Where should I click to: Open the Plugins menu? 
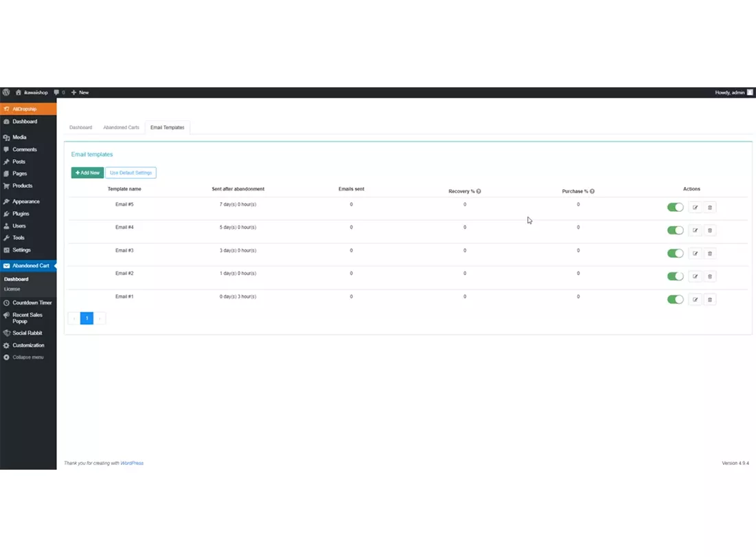28,214
